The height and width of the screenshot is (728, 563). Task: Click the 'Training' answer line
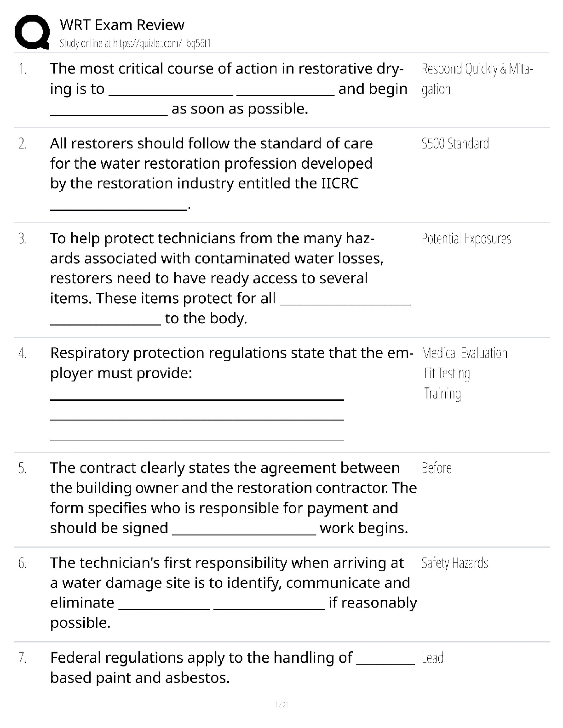tap(442, 393)
